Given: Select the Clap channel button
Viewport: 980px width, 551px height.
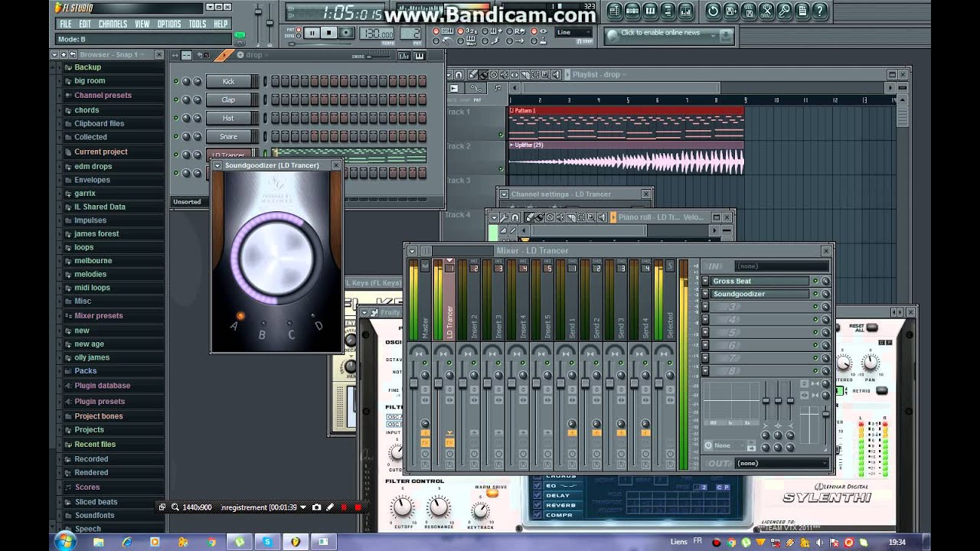Looking at the screenshot, I should [x=229, y=99].
